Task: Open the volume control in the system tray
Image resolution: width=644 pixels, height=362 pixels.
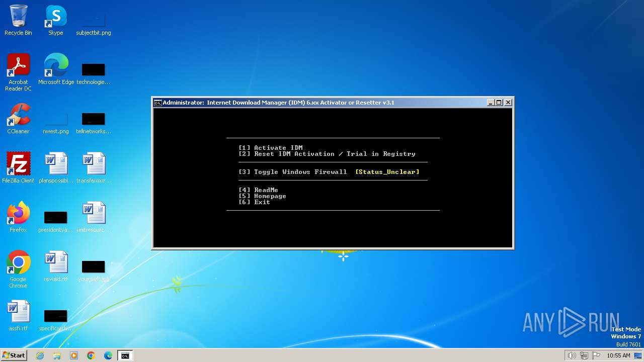Action: point(572,355)
